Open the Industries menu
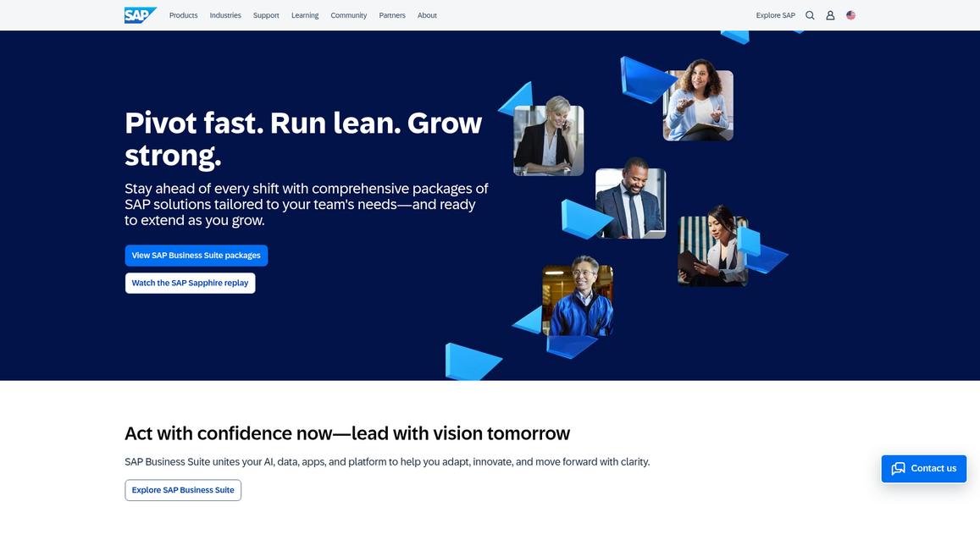Image resolution: width=980 pixels, height=551 pixels. click(225, 15)
